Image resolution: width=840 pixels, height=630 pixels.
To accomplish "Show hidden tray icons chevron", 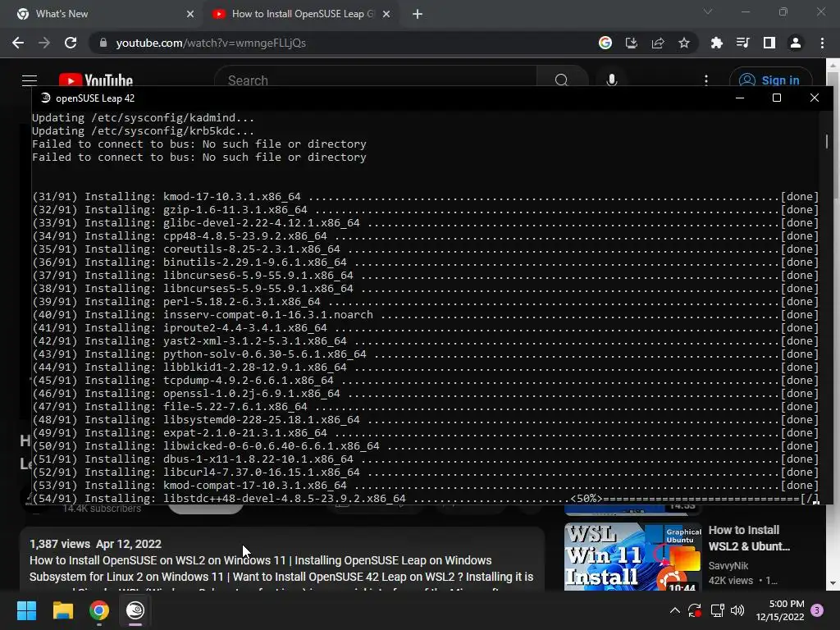I will tap(675, 610).
